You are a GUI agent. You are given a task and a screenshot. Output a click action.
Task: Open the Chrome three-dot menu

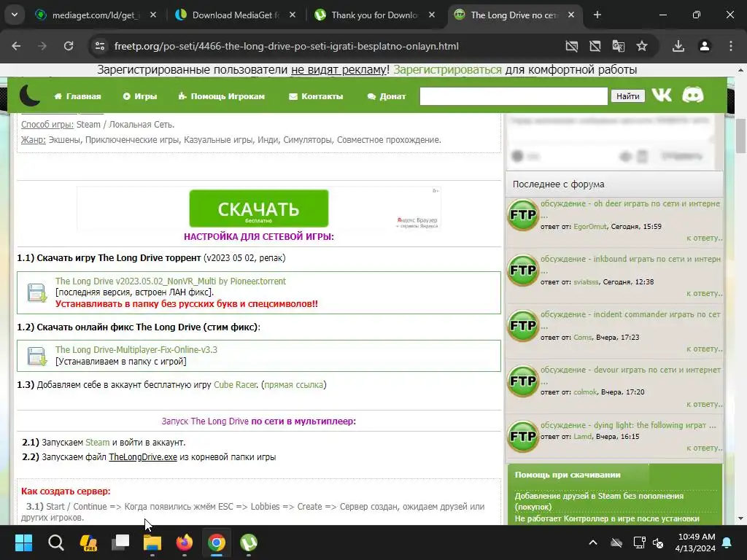[x=731, y=46]
